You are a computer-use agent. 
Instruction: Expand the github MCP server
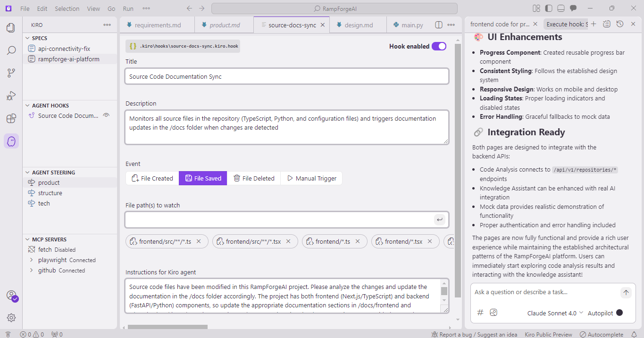tap(31, 271)
